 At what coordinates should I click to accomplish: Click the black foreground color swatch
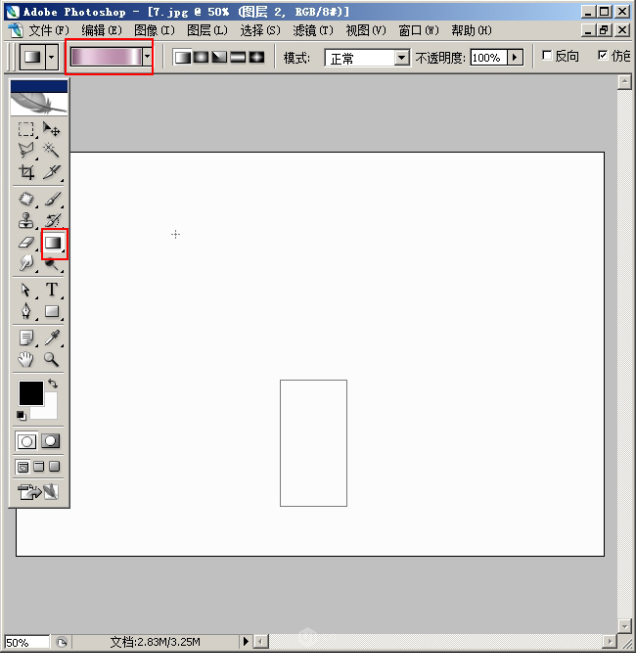click(31, 393)
